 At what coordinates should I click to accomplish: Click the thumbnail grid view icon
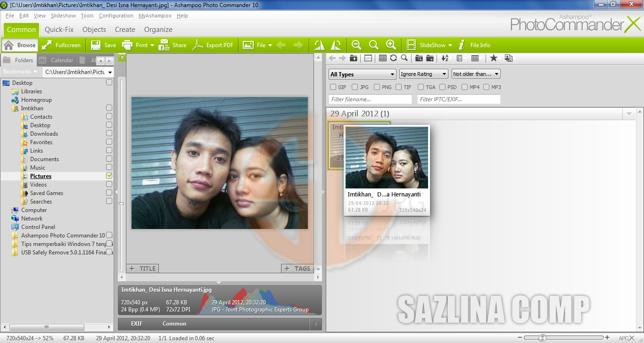(x=383, y=58)
